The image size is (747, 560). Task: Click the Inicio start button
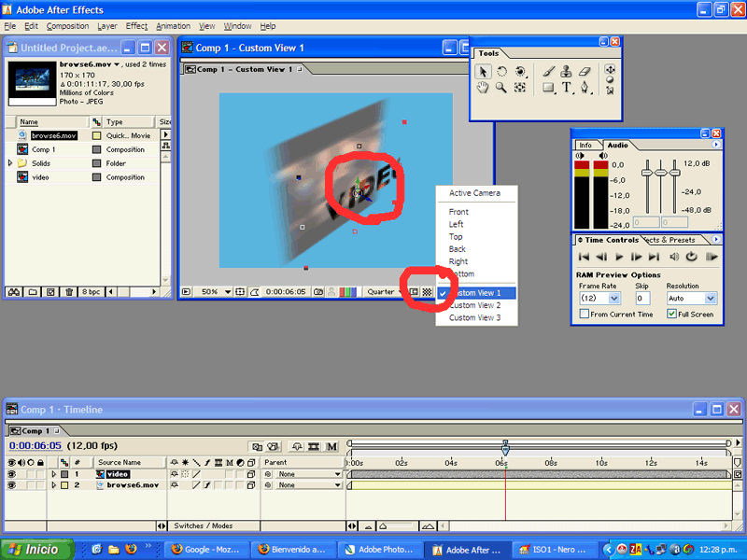(x=36, y=550)
